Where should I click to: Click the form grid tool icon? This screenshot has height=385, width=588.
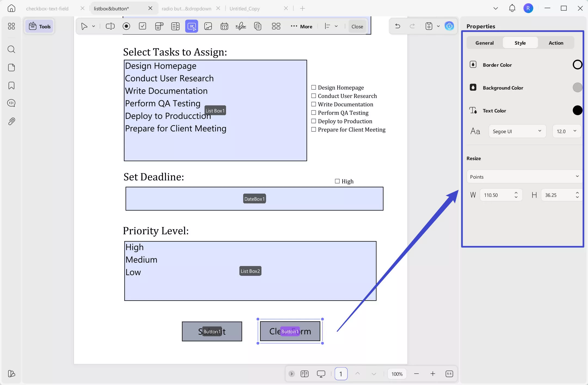(x=276, y=26)
